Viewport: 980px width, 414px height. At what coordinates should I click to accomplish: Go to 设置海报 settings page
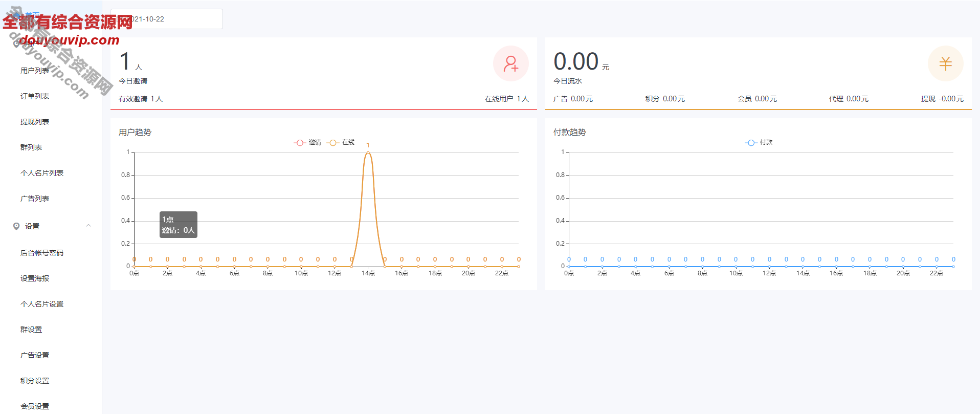click(35, 278)
